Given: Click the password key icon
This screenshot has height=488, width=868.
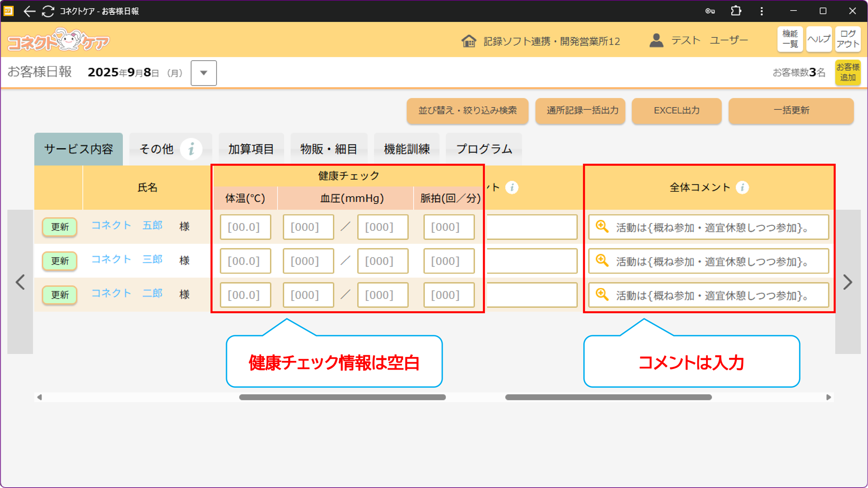Looking at the screenshot, I should (710, 11).
